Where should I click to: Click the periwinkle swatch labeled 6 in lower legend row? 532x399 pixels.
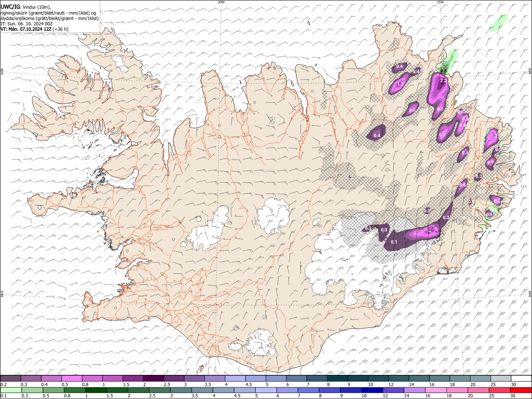tap(287, 390)
